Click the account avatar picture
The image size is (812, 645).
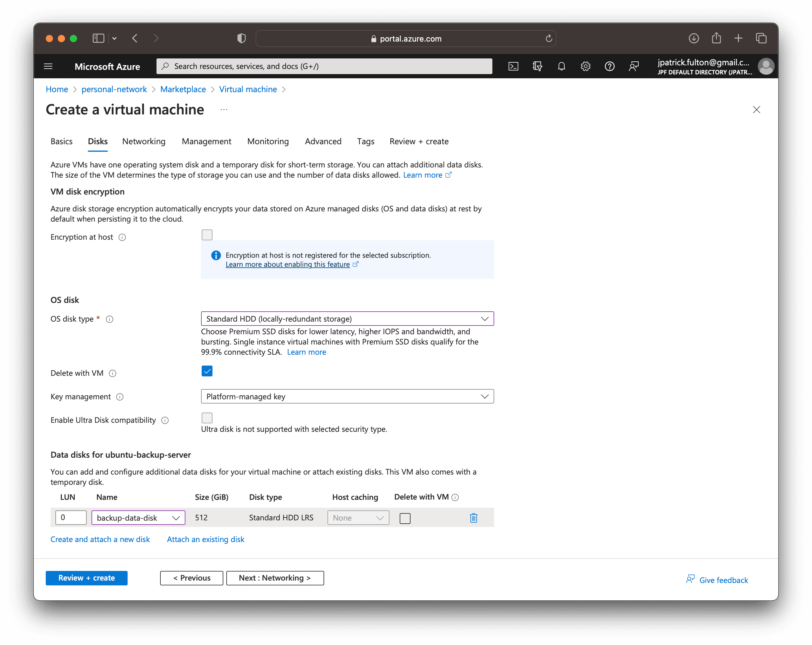coord(766,67)
